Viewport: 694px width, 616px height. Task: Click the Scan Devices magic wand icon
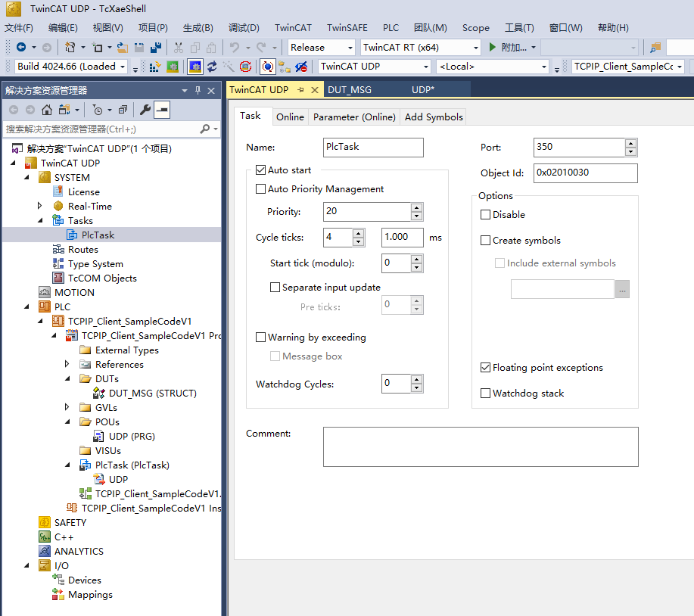tap(229, 67)
